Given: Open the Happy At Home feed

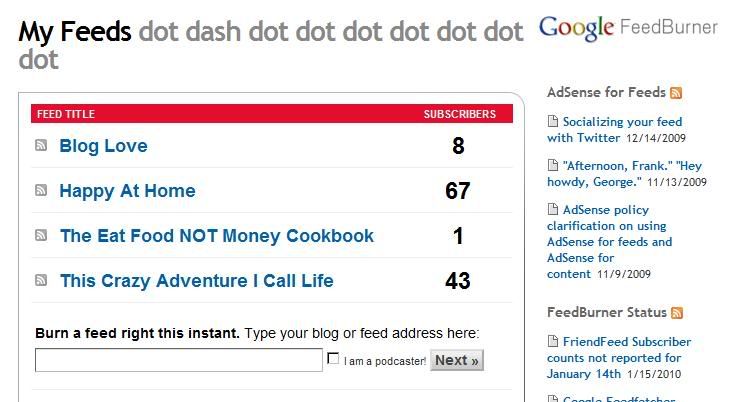Looking at the screenshot, I should (x=127, y=191).
